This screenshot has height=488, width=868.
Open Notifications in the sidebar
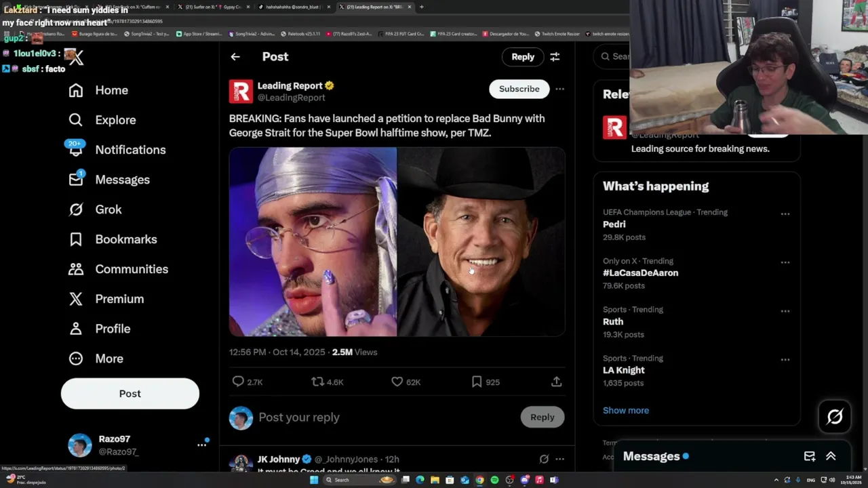coord(117,150)
